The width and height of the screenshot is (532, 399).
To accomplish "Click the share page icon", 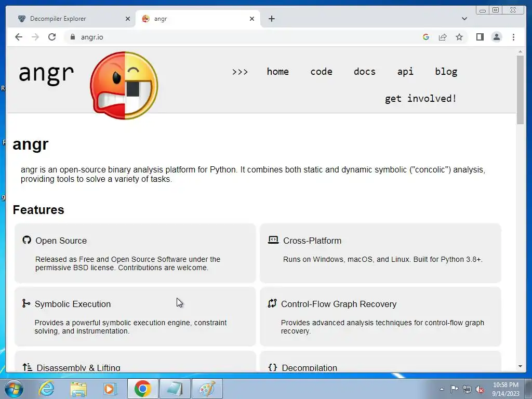I will pos(443,37).
